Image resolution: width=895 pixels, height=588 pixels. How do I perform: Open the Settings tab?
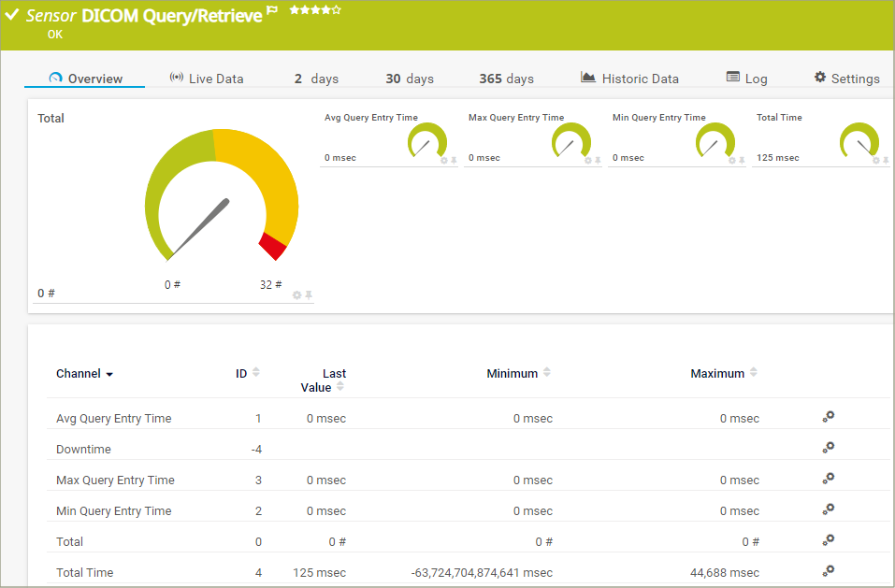[x=846, y=79]
